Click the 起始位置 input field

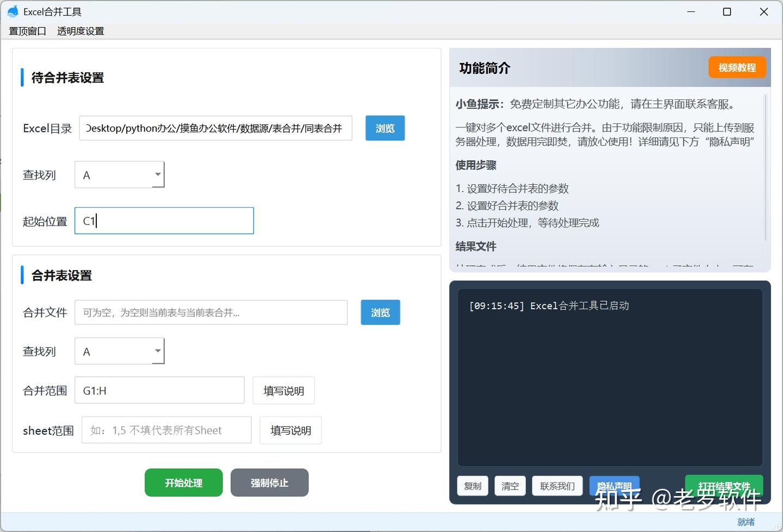pyautogui.click(x=164, y=221)
